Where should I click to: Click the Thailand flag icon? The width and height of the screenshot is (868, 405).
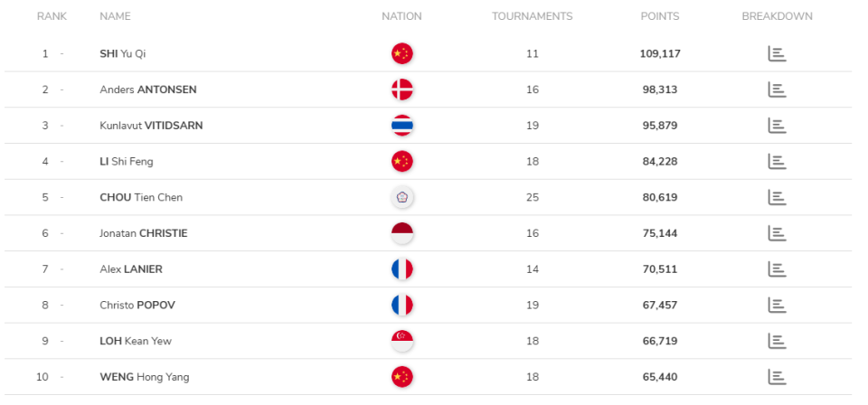[x=401, y=126]
